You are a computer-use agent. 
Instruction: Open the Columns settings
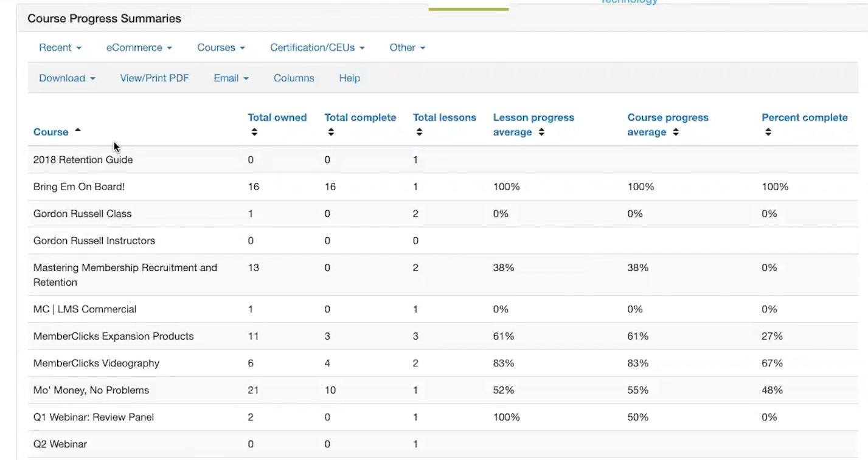(x=294, y=78)
